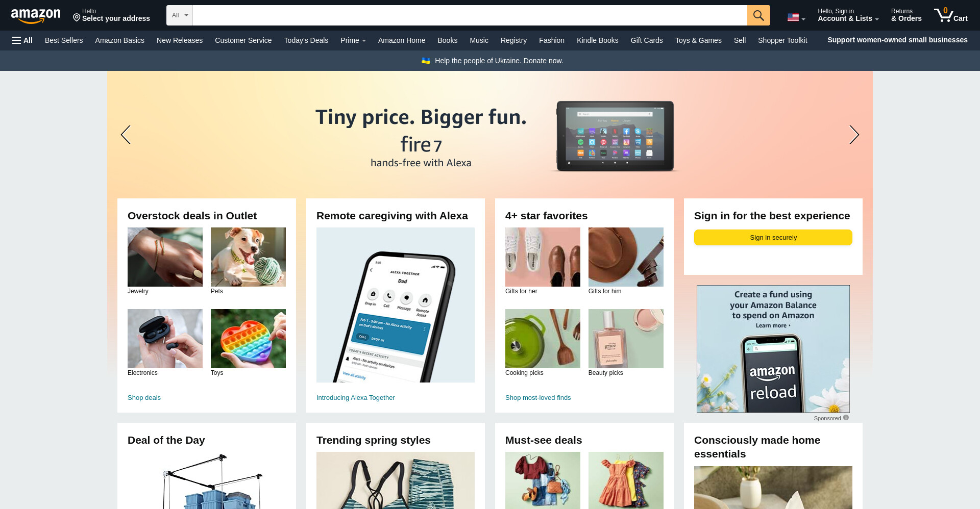
Task: Open the US flag language dropdown
Action: (796, 18)
